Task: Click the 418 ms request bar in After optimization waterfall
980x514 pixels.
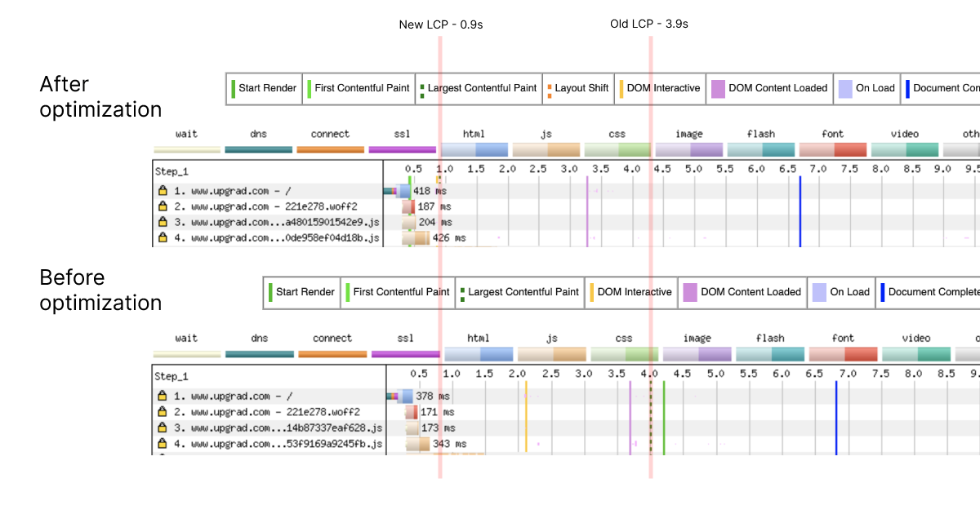Action: coord(398,190)
